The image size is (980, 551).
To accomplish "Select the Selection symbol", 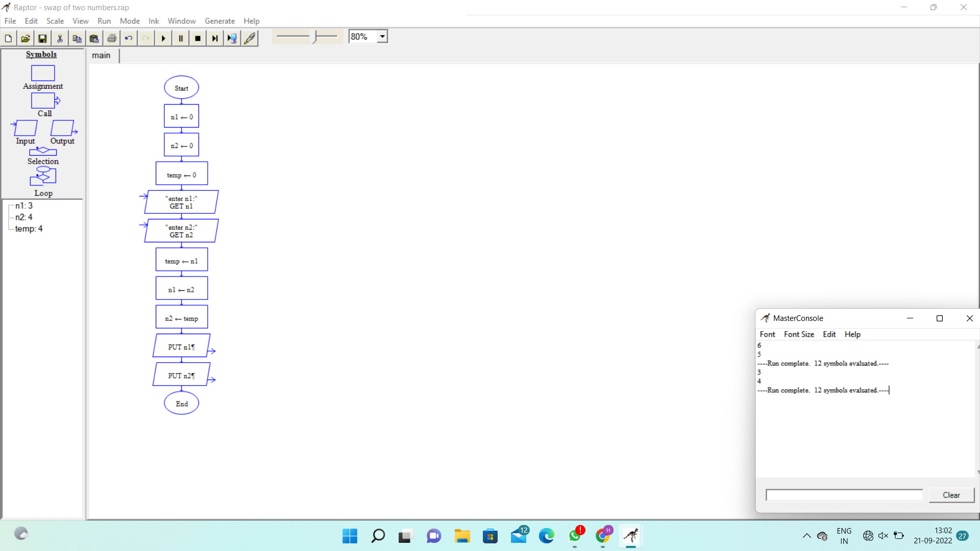I will coord(43,152).
